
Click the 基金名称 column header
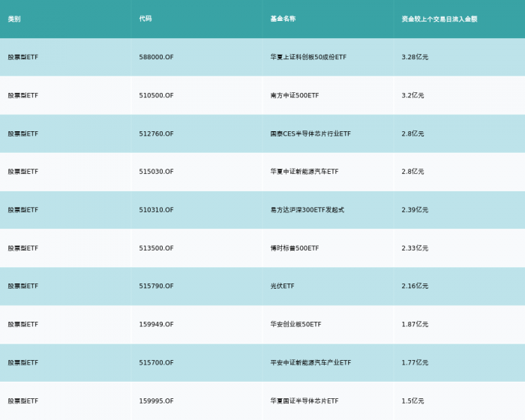[x=283, y=19]
